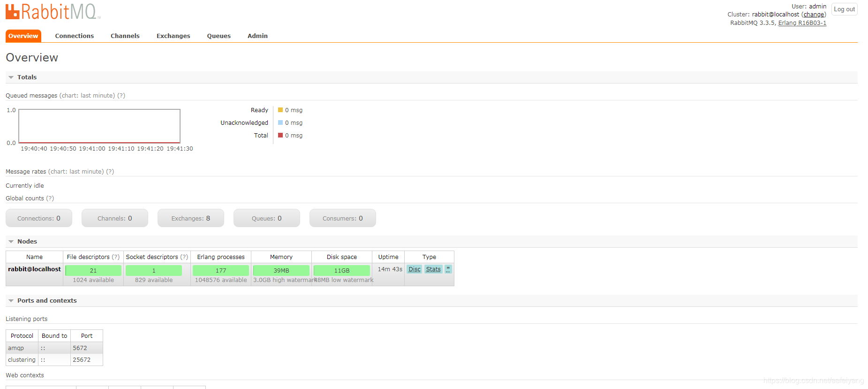Click the Log out button

point(844,9)
